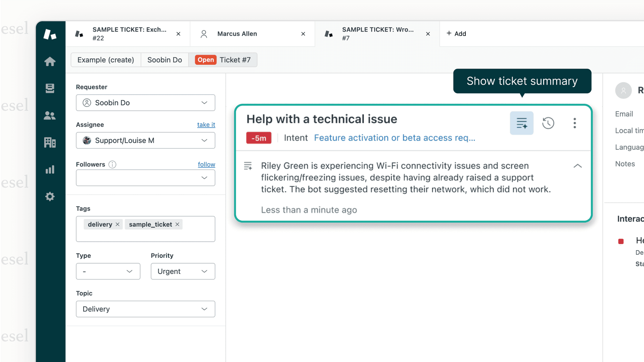Click the take it link beside Assignee
Screen dimensions: 644x362
pyautogui.click(x=206, y=124)
